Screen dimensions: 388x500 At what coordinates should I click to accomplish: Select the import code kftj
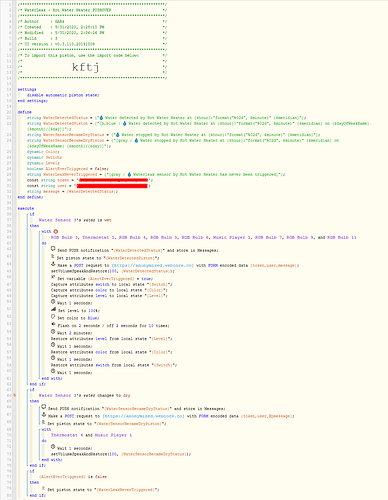(x=86, y=67)
